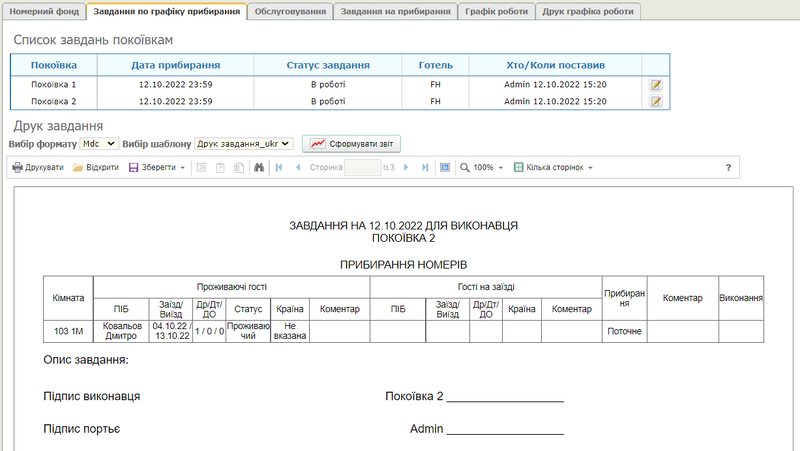Click the binoculars find icon

(259, 168)
